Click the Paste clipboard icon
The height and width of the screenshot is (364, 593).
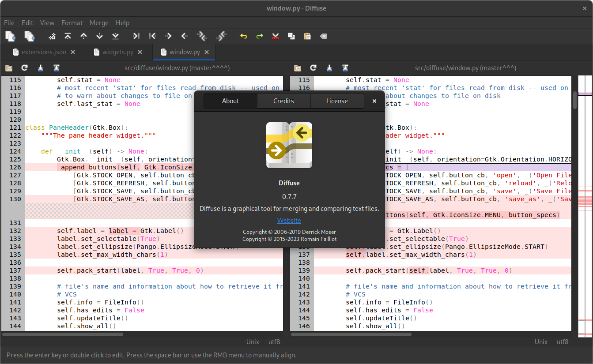pos(307,36)
